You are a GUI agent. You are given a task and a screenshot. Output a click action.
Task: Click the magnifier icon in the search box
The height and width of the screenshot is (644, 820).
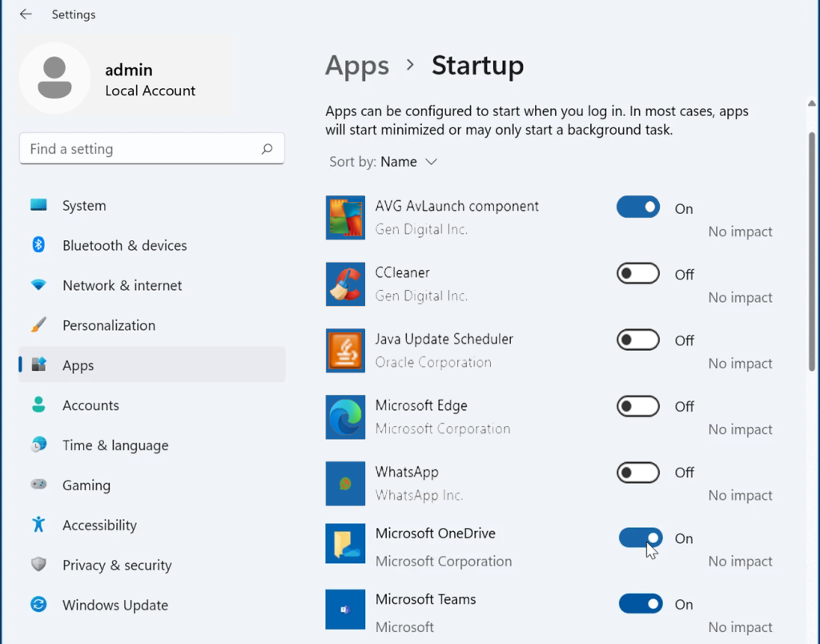[x=267, y=148]
